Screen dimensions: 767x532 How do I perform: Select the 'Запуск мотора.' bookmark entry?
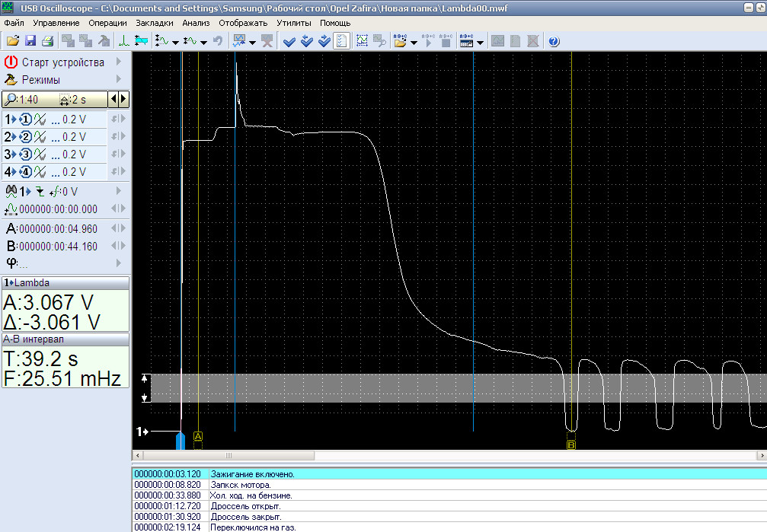tap(241, 485)
